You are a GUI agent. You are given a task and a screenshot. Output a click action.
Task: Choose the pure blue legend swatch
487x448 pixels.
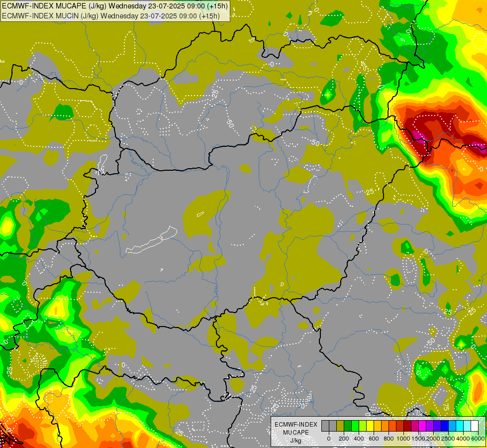pos(445,426)
